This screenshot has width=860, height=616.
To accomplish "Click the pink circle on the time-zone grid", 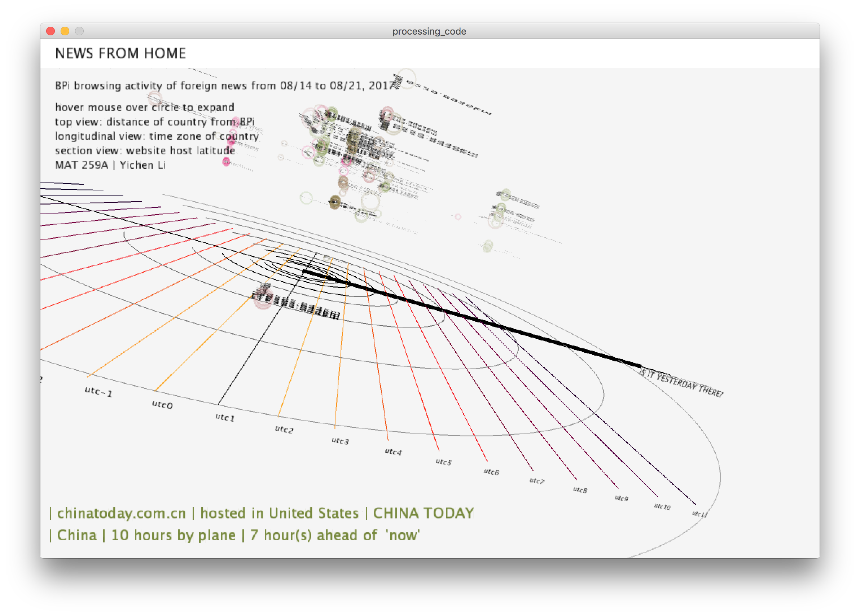I will tap(263, 298).
